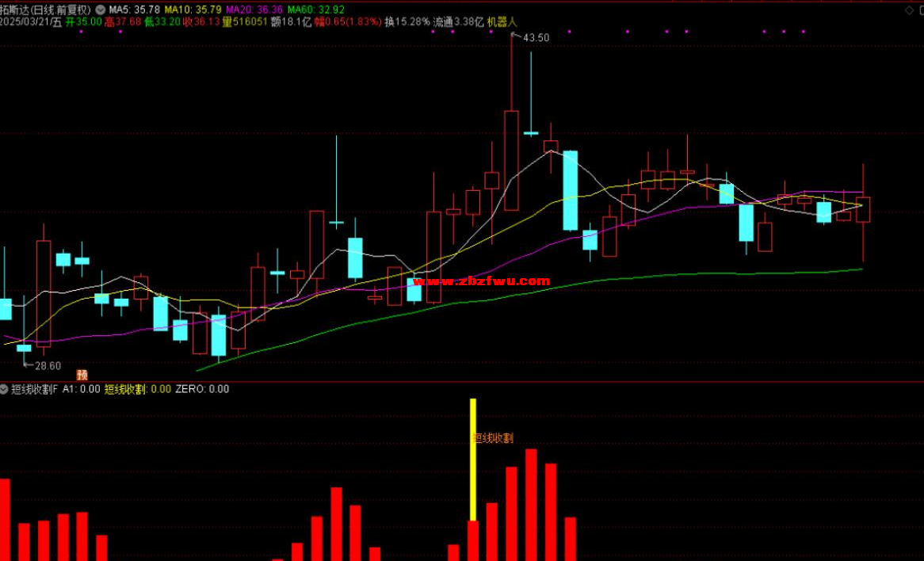Click the yellow 短线收割: 0.00 value

138,389
